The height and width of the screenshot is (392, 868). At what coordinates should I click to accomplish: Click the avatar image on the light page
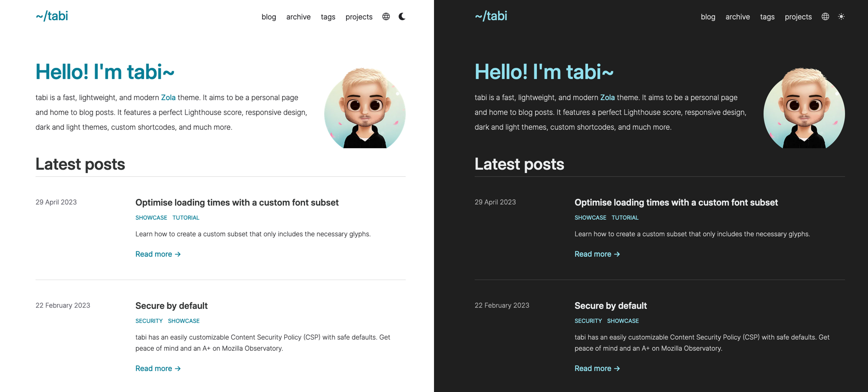point(365,108)
